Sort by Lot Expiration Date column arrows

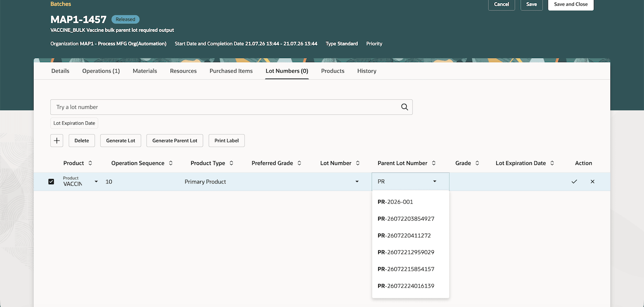[552, 163]
